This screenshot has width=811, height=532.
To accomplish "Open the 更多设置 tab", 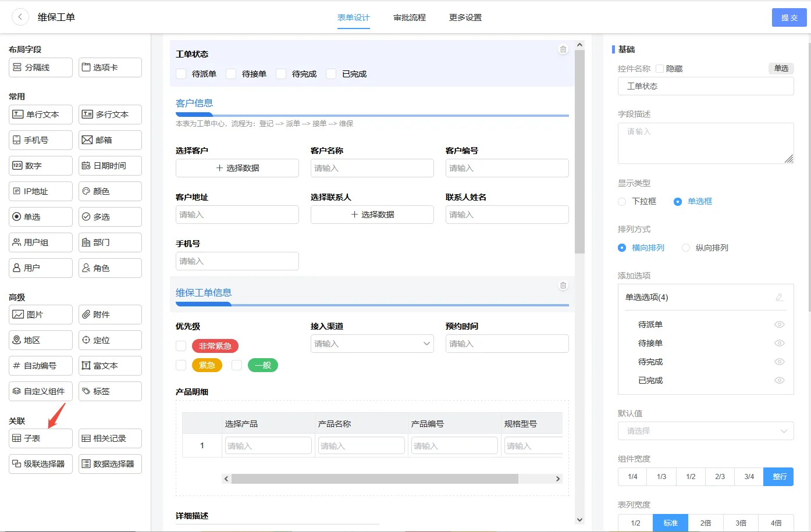I will (465, 17).
